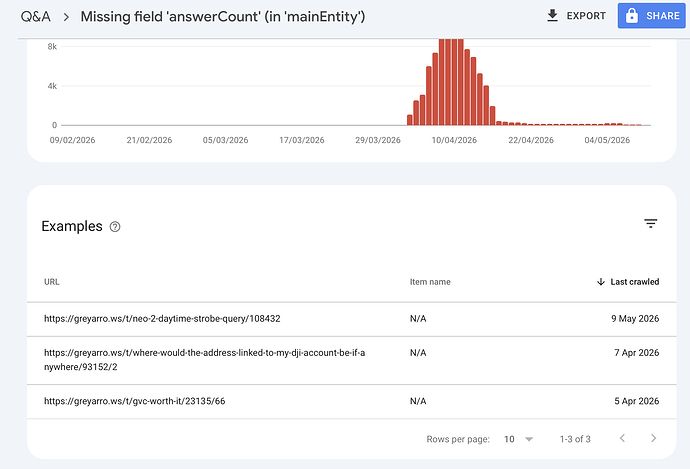Image resolution: width=690 pixels, height=469 pixels.
Task: Go back to the Q&A breadcrumb
Action: pyautogui.click(x=36, y=17)
